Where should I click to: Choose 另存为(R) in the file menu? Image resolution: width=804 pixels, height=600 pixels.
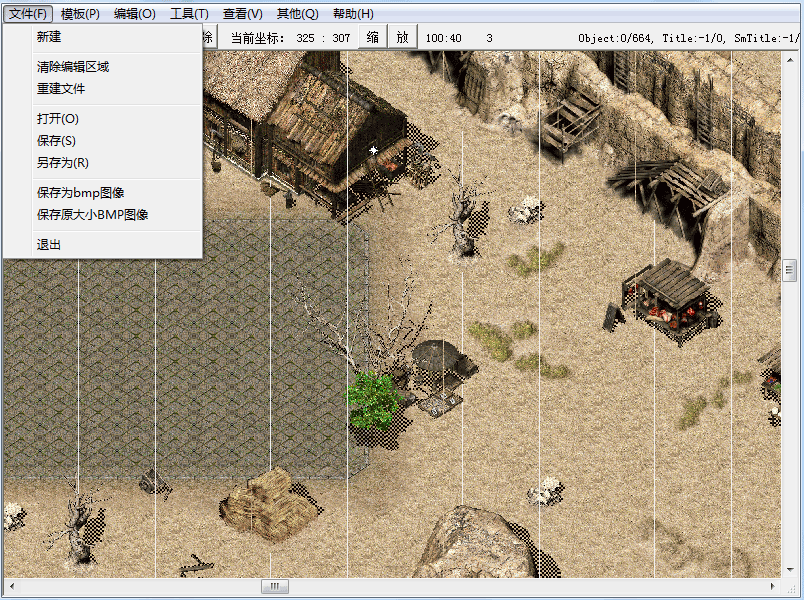pyautogui.click(x=103, y=163)
